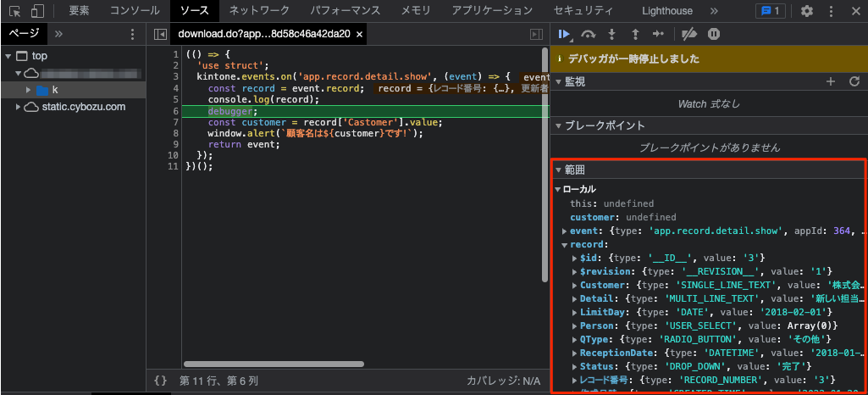Image resolution: width=868 pixels, height=395 pixels.
Task: Click the this: undefined scope entry
Action: [x=611, y=204]
